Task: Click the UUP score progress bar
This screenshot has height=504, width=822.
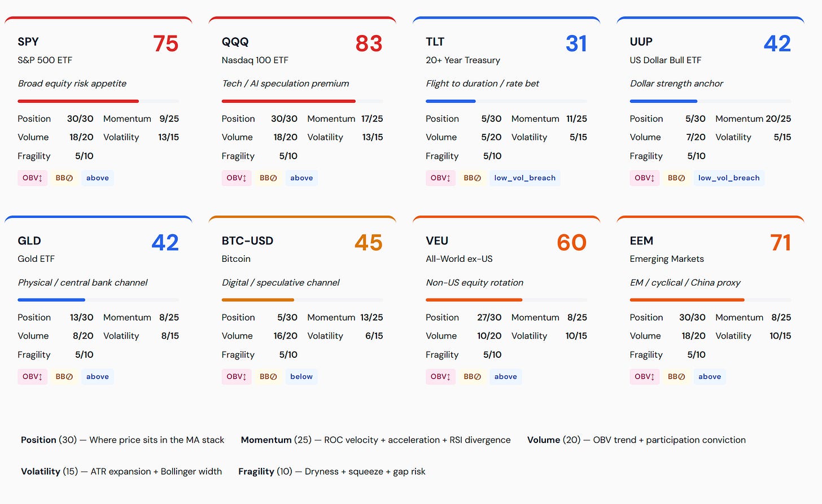Action: coord(711,101)
